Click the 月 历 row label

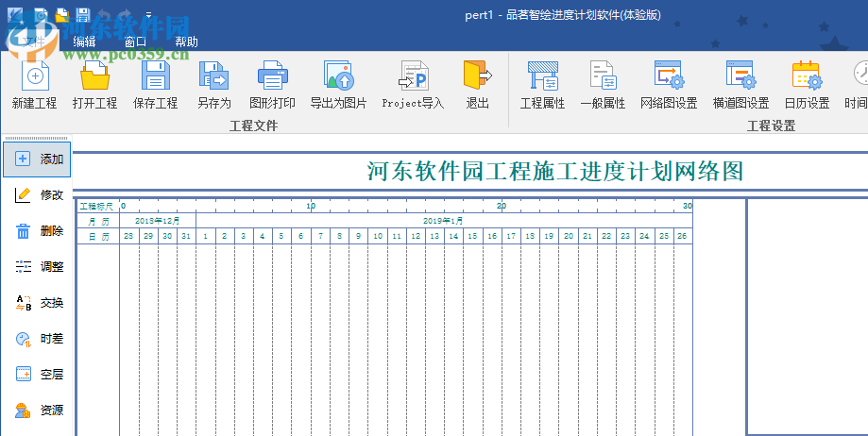(x=98, y=221)
